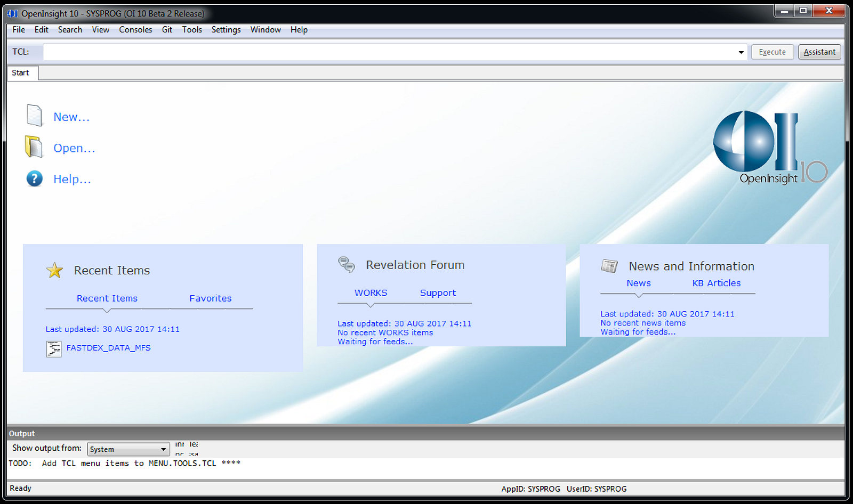Click the Open folder icon
This screenshot has width=853, height=504.
[34, 147]
